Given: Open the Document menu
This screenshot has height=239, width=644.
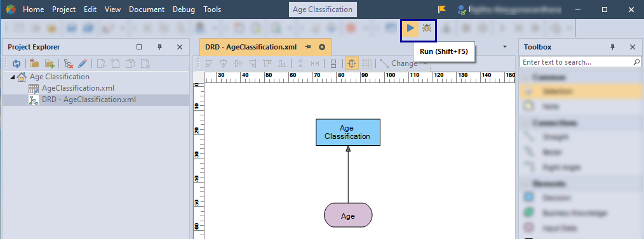Looking at the screenshot, I should pos(147,10).
